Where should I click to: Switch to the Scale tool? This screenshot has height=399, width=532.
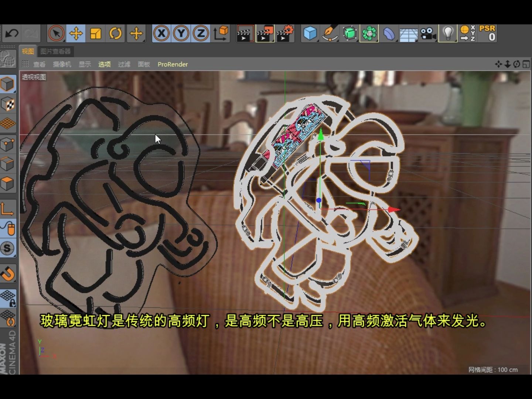[95, 33]
